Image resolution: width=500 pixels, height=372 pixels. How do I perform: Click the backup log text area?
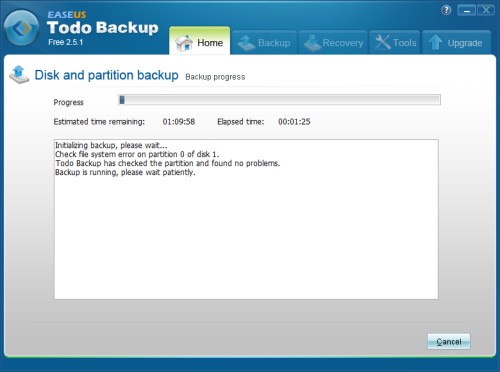(x=246, y=219)
